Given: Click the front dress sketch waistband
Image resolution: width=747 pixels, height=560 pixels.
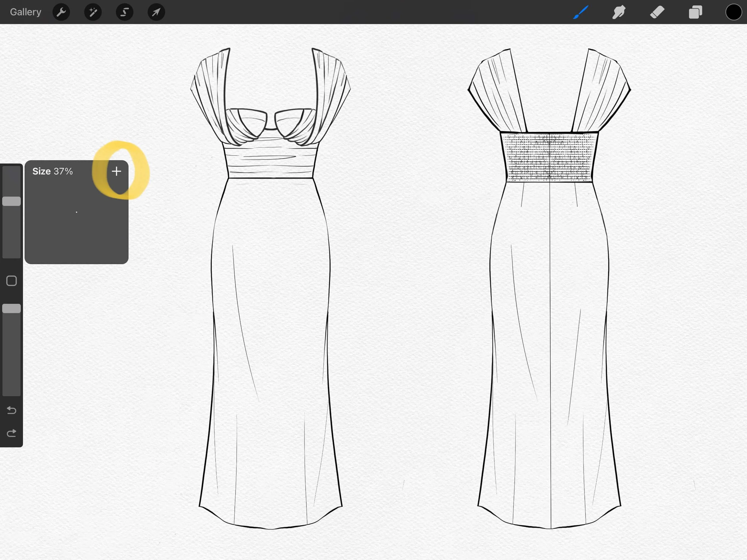Looking at the screenshot, I should (270, 161).
